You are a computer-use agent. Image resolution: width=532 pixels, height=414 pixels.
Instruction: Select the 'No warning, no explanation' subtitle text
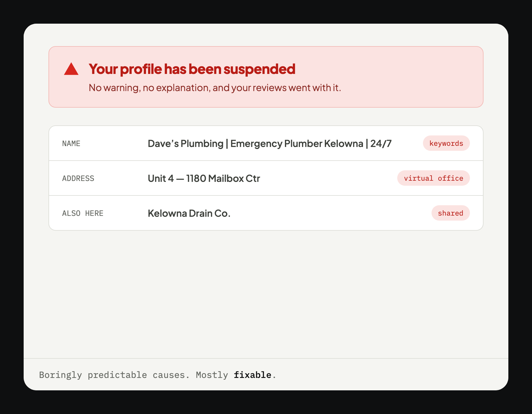coord(215,88)
